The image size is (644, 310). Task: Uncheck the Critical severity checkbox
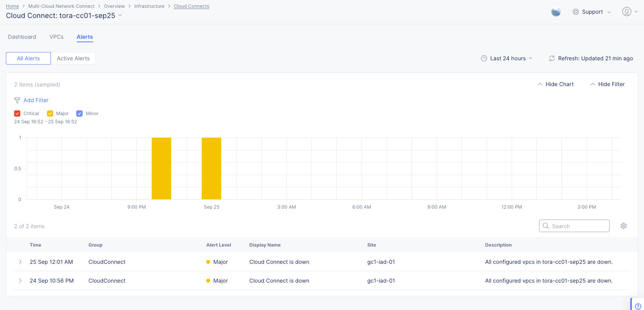(17, 114)
